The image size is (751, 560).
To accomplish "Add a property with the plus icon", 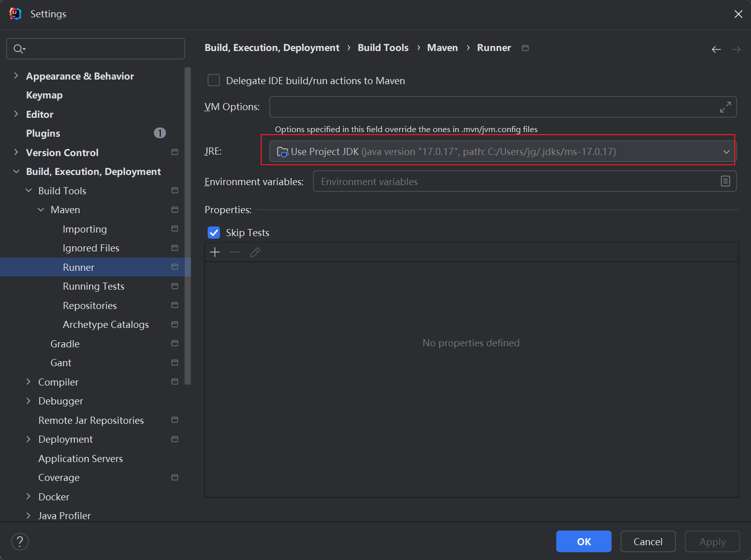I will tap(215, 252).
